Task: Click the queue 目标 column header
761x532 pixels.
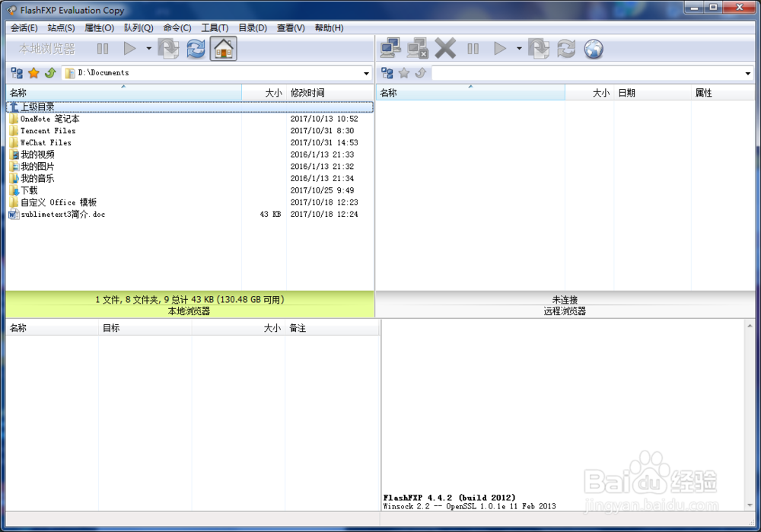Action: [x=145, y=328]
